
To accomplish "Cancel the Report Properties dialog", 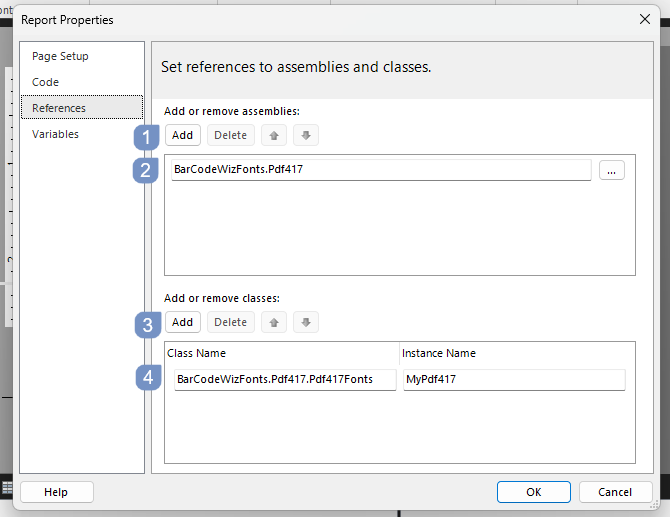I will click(x=615, y=492).
